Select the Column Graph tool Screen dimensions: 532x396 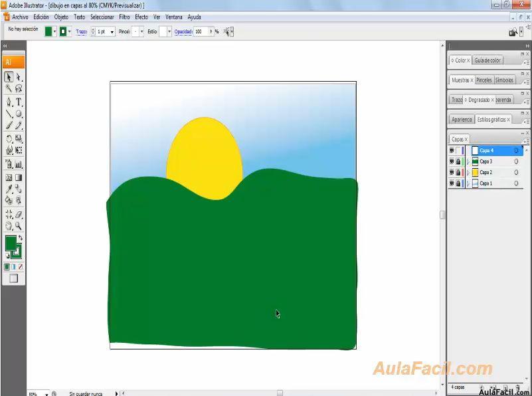click(19, 165)
